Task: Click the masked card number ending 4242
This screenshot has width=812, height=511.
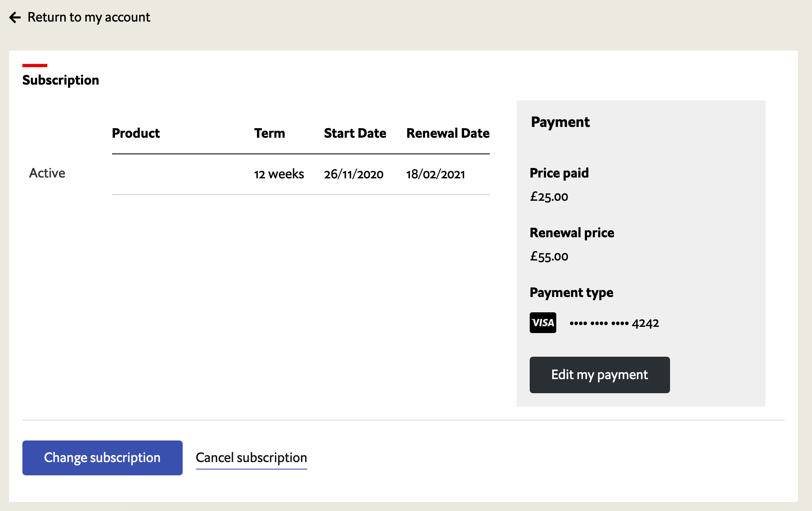Action: click(614, 323)
